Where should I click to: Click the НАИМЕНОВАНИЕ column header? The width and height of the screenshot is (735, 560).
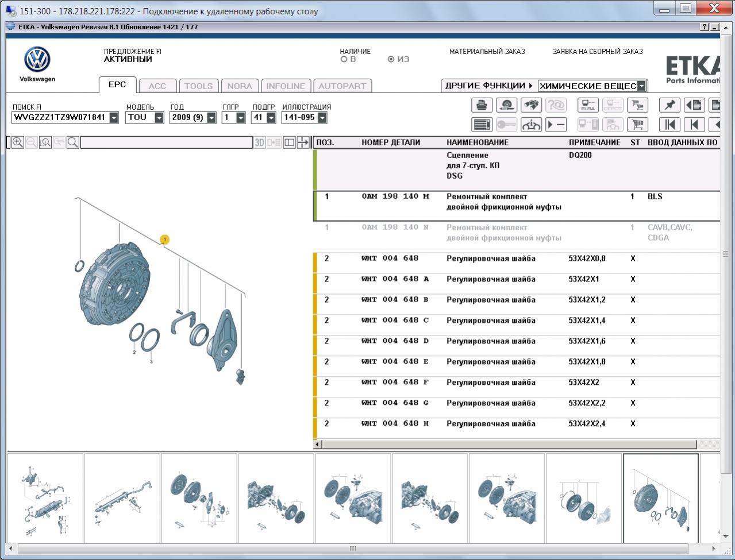(478, 142)
